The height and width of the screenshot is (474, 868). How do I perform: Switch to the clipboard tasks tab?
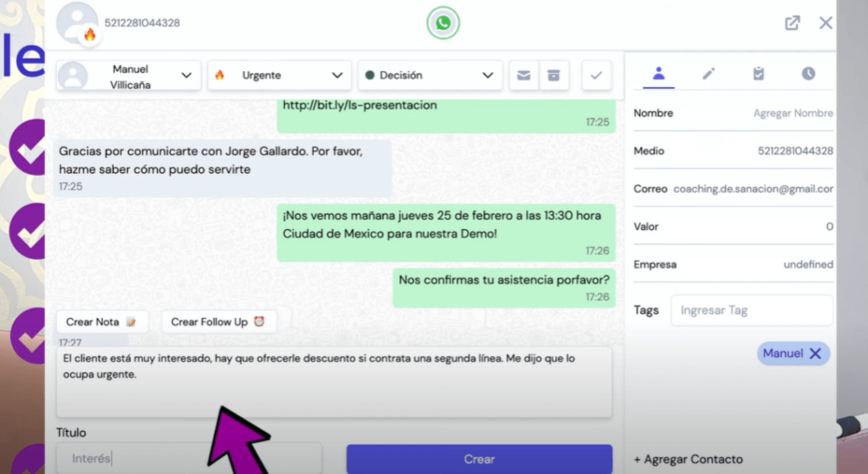tap(758, 74)
